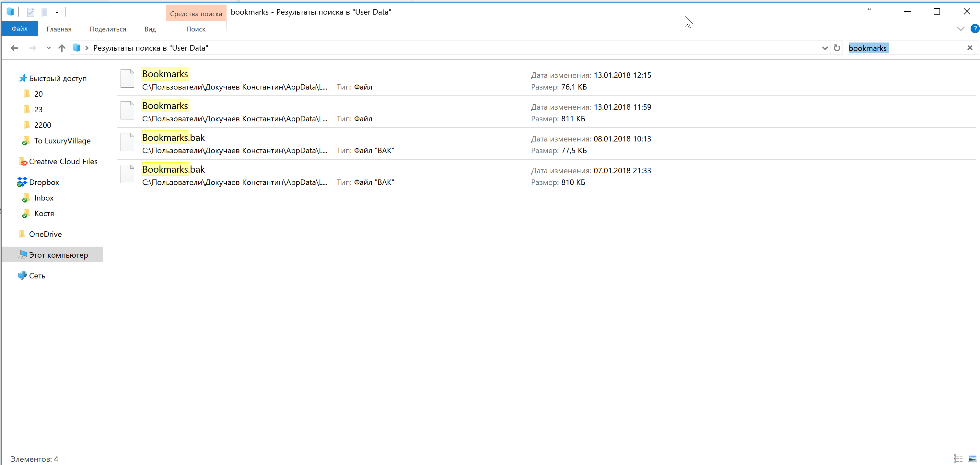Clear the bookmarks search query
980x465 pixels.
click(969, 48)
